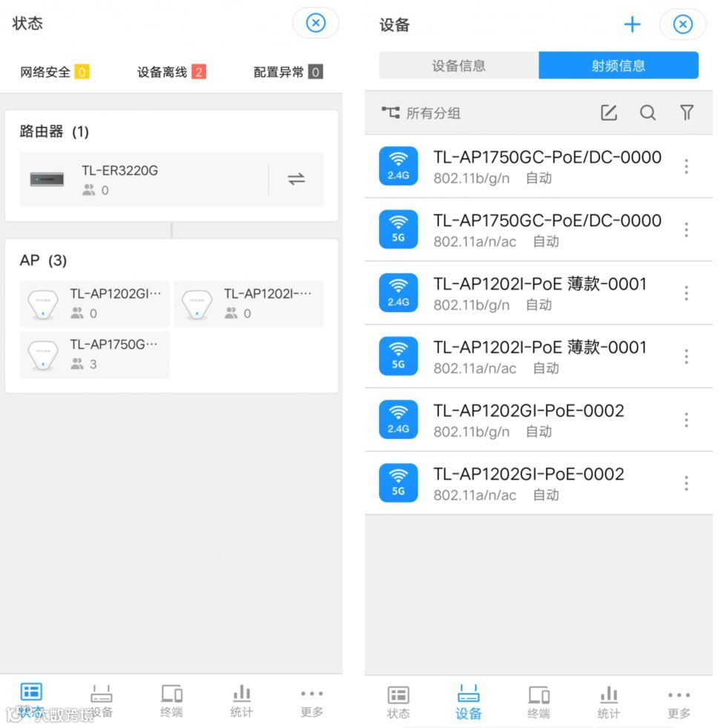This screenshot has width=718, height=728.
Task: Open 状态 tab in right screen's bottom bar
Action: (x=398, y=703)
